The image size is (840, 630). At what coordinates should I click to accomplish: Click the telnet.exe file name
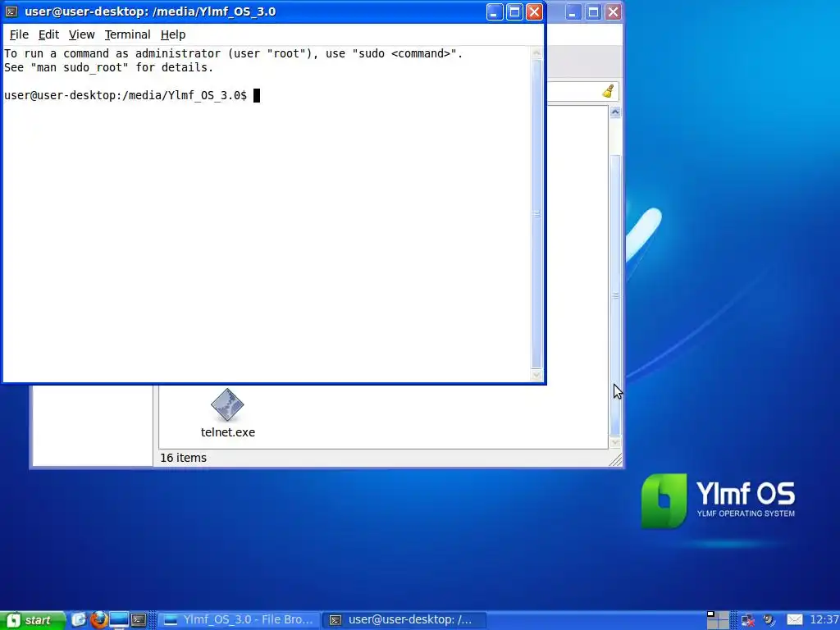click(228, 432)
